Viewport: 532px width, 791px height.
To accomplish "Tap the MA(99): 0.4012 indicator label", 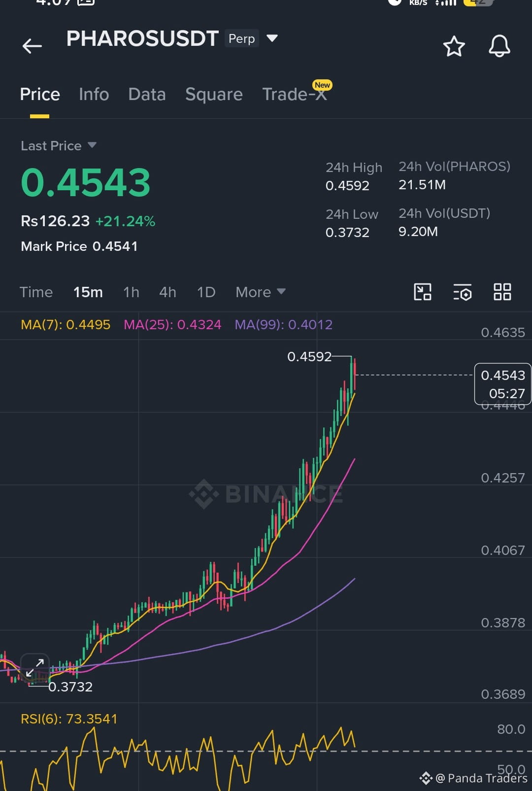I will [284, 324].
